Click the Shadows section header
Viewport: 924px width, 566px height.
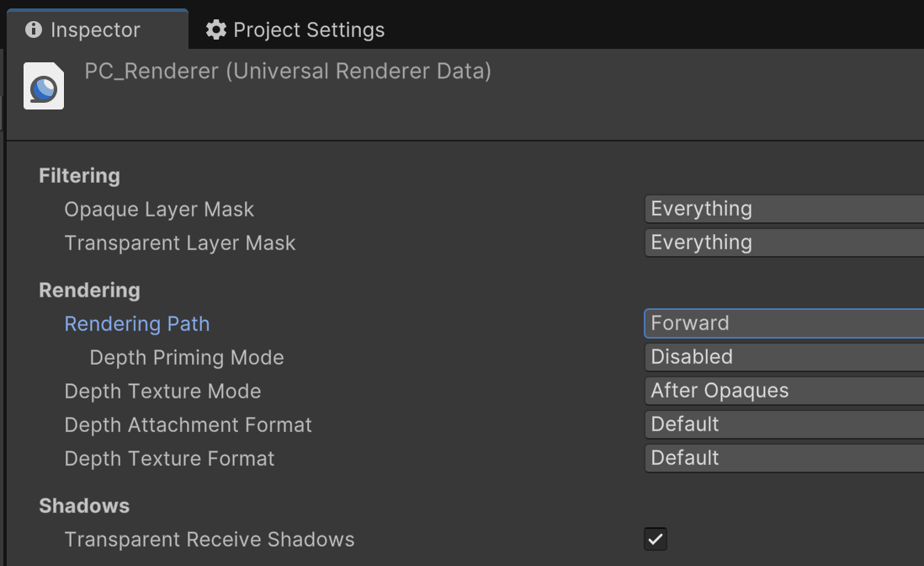pyautogui.click(x=84, y=506)
